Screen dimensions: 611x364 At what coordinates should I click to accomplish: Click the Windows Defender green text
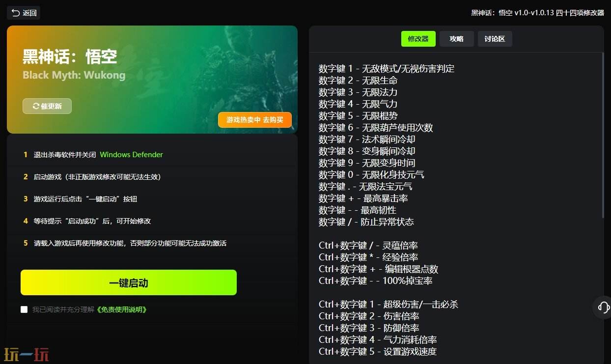click(131, 155)
